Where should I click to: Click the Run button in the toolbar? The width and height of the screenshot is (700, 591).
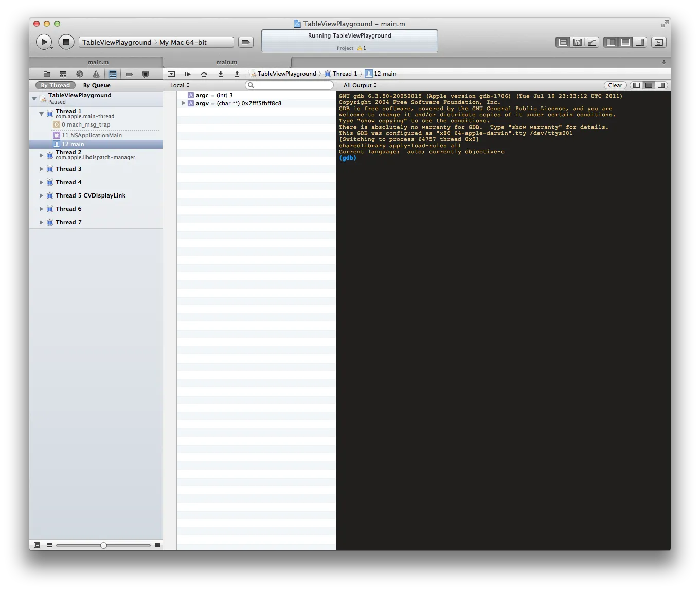tap(44, 42)
